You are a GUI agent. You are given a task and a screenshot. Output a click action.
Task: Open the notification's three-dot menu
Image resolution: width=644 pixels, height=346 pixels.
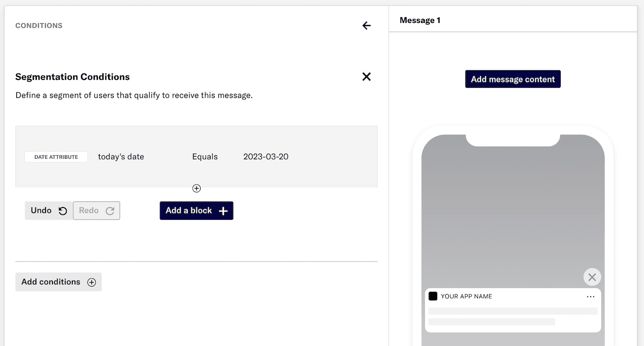[591, 297]
